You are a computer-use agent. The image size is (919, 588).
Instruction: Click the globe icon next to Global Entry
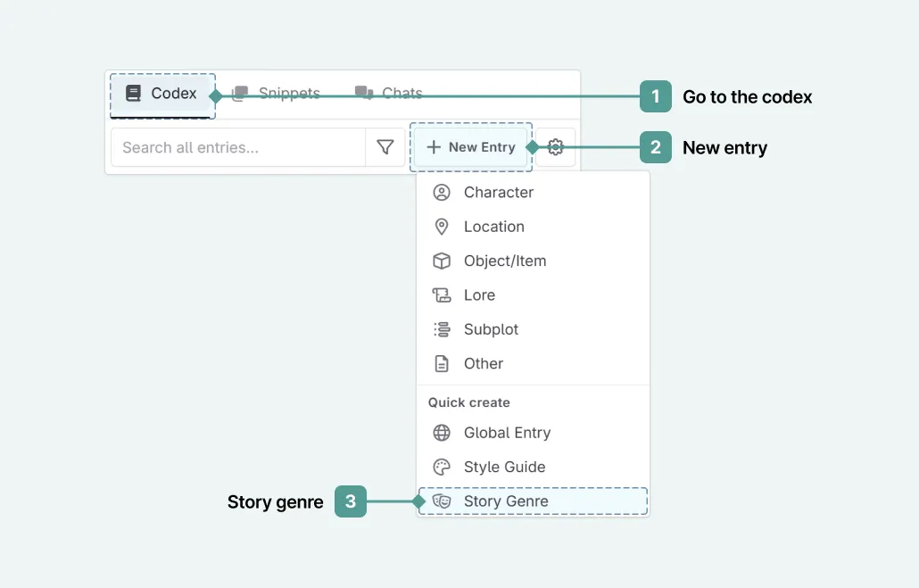click(443, 433)
